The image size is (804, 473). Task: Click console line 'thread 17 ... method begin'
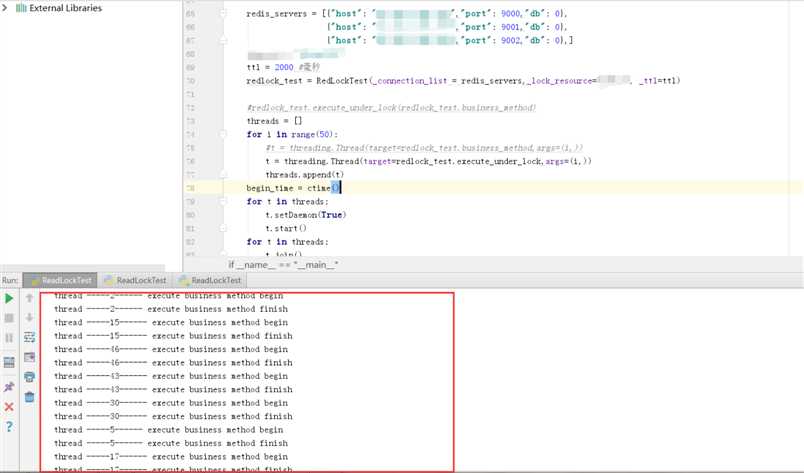click(171, 456)
